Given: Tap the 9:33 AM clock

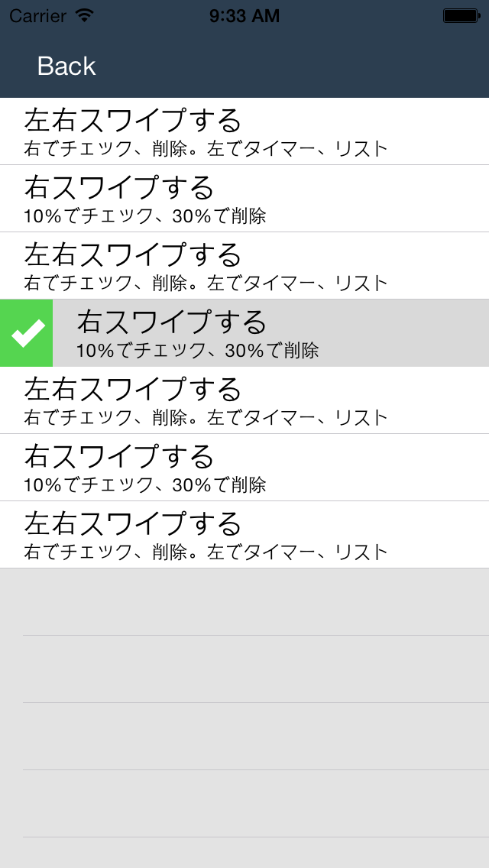Looking at the screenshot, I should click(x=244, y=15).
